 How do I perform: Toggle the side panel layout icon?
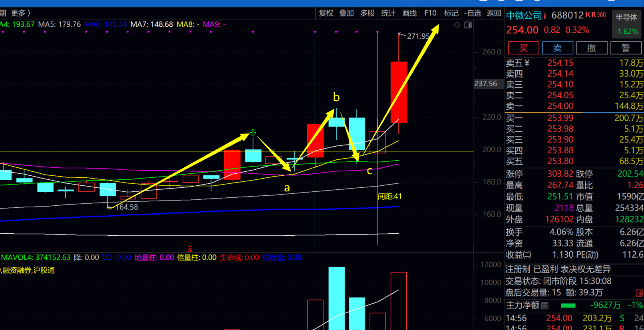(x=468, y=25)
